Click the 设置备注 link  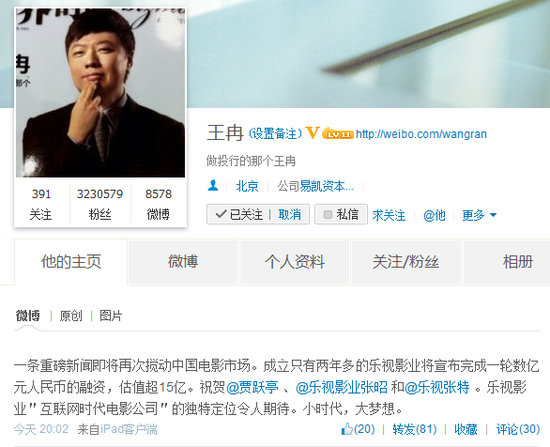275,133
